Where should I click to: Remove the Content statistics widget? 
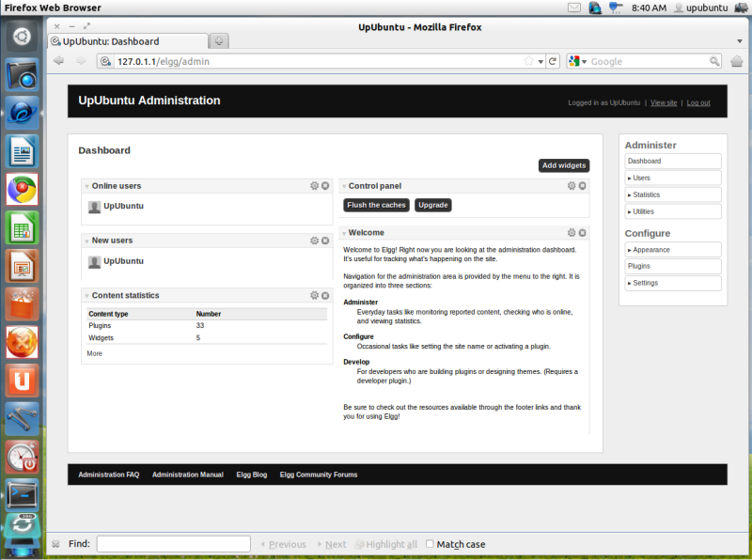[x=325, y=295]
